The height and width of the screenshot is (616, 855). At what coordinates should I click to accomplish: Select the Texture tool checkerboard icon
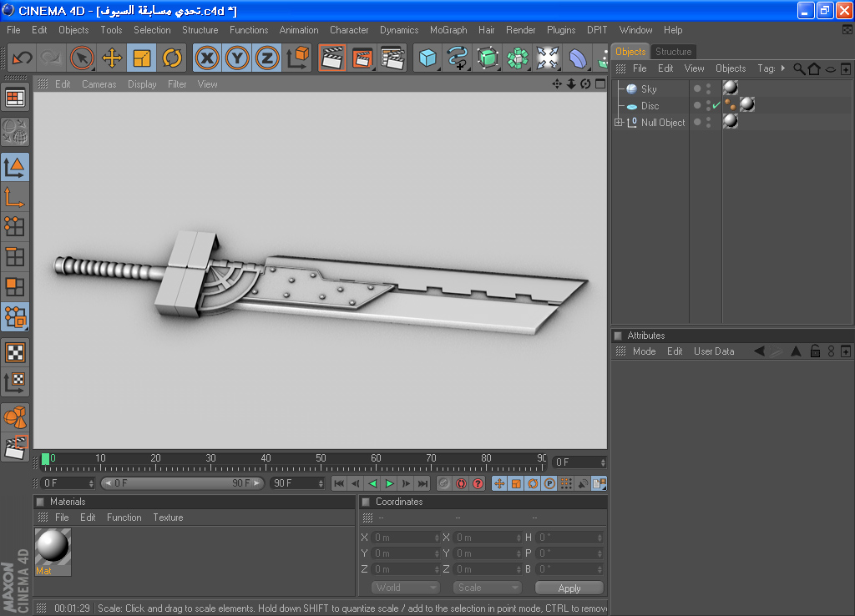tap(15, 353)
